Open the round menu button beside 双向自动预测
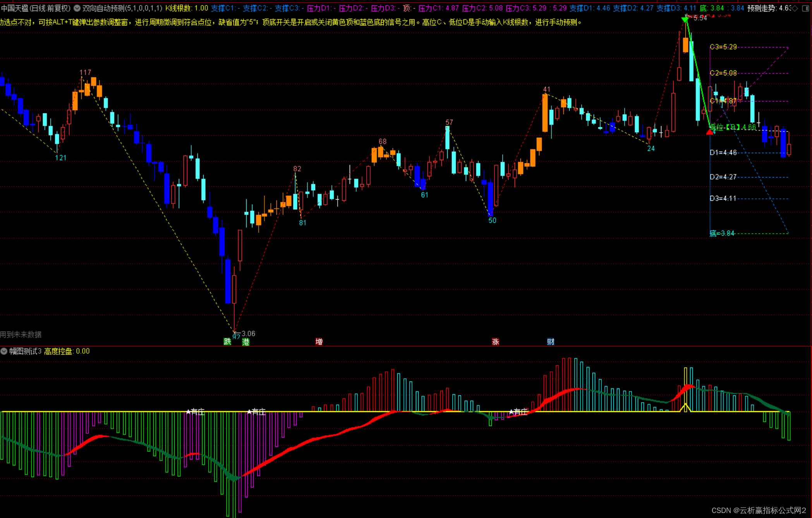Viewport: 812px width, 518px height. [x=77, y=8]
